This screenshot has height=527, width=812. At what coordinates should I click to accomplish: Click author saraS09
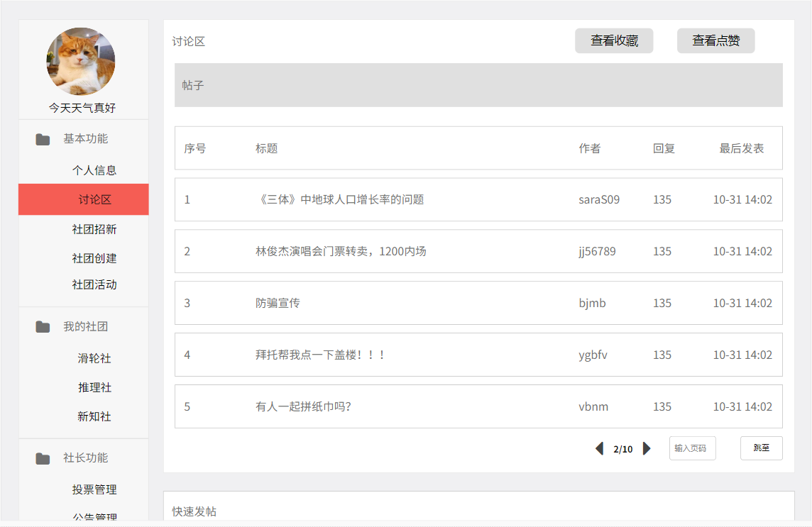tap(599, 199)
